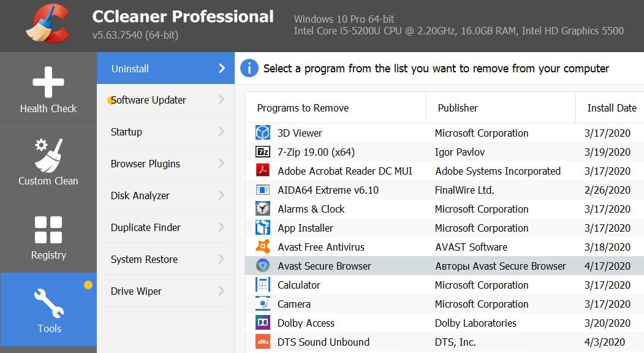Expand the Disk Analyzer chevron

pyautogui.click(x=221, y=195)
